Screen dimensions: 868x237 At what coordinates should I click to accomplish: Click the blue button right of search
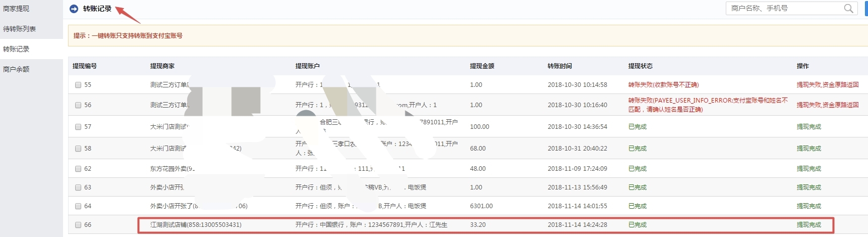865,9
